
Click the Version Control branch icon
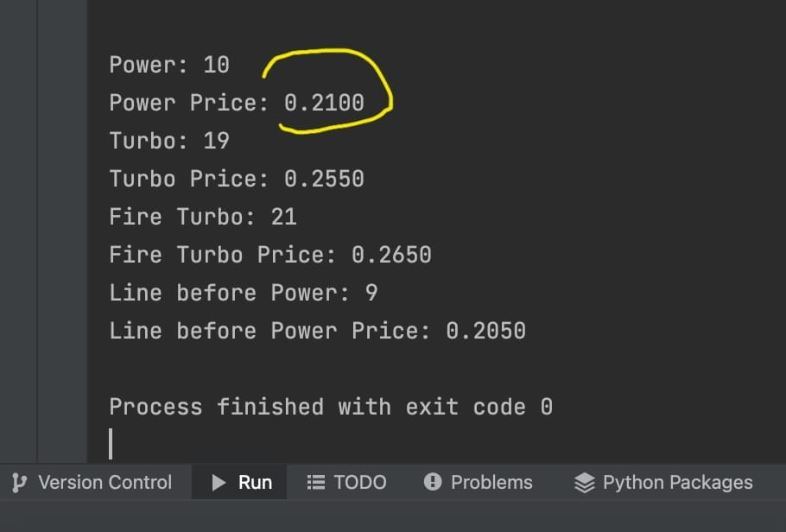pos(19,483)
